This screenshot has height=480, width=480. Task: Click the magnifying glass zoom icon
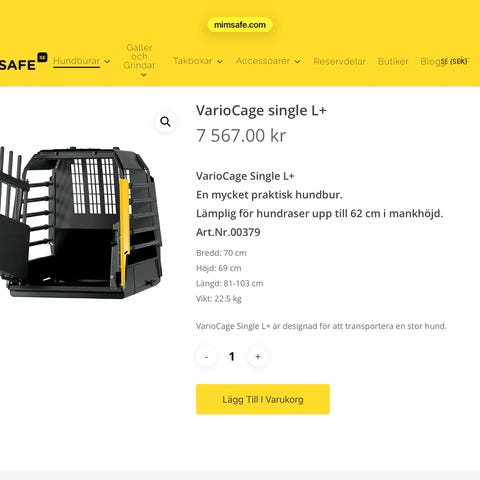[x=165, y=122]
